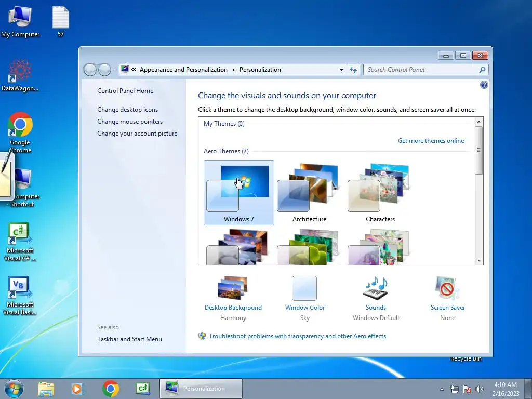Click the volume speaker tray icon
532x399 pixels.
pyautogui.click(x=480, y=389)
